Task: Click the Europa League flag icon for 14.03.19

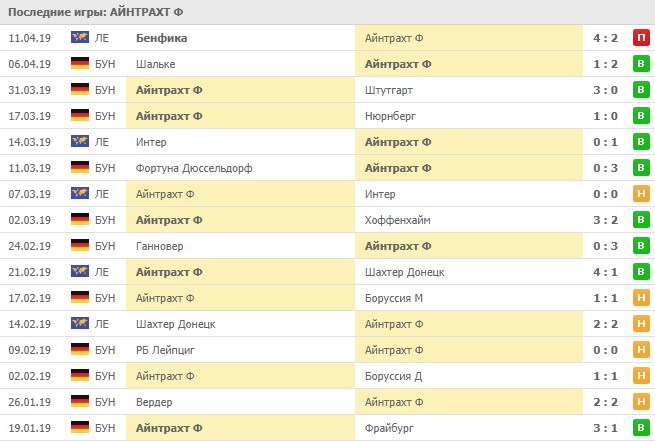Action: point(81,142)
